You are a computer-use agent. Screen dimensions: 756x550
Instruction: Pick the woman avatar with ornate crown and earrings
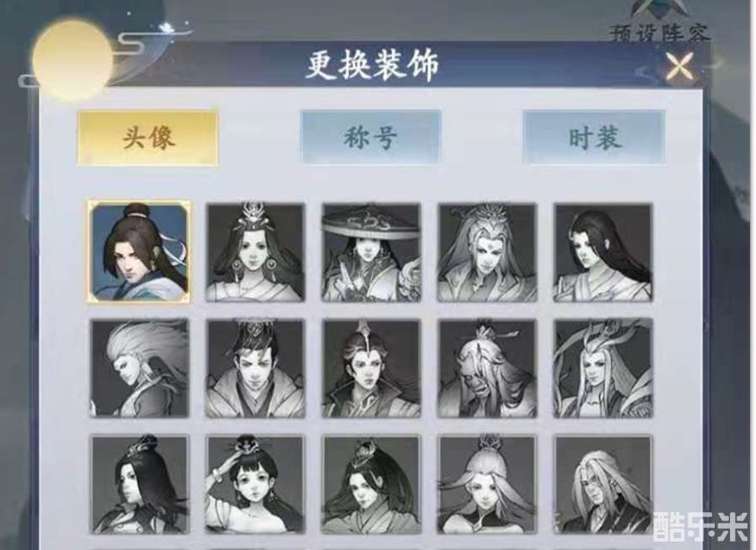pos(255,253)
